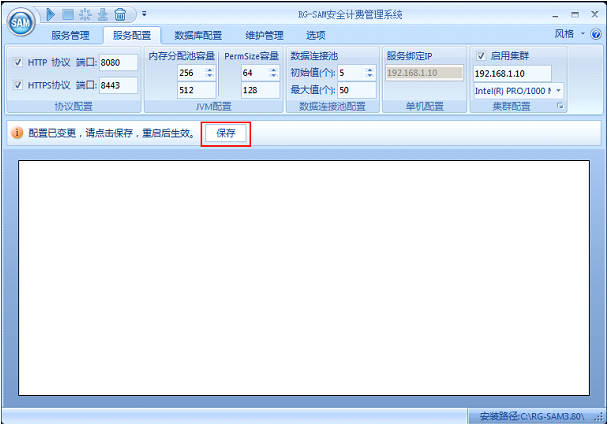Increase the 初始值 connection pool spinner
The image size is (607, 424).
pyautogui.click(x=370, y=70)
